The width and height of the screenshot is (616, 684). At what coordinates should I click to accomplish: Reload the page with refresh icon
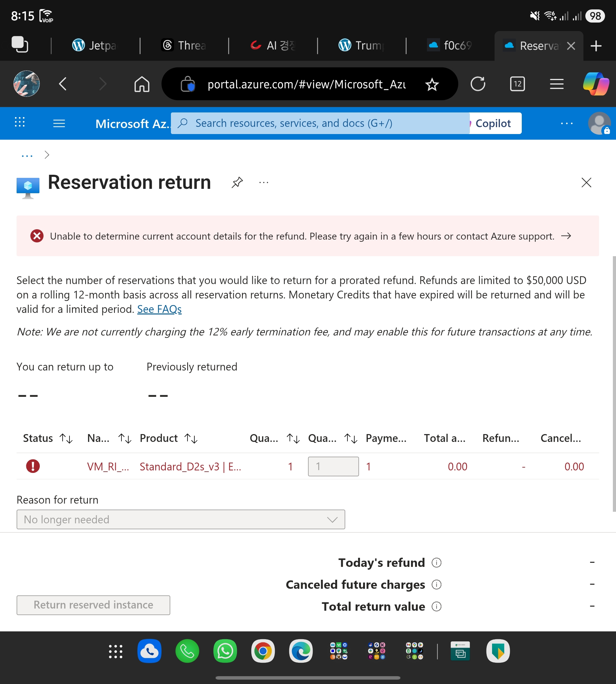coord(478,84)
